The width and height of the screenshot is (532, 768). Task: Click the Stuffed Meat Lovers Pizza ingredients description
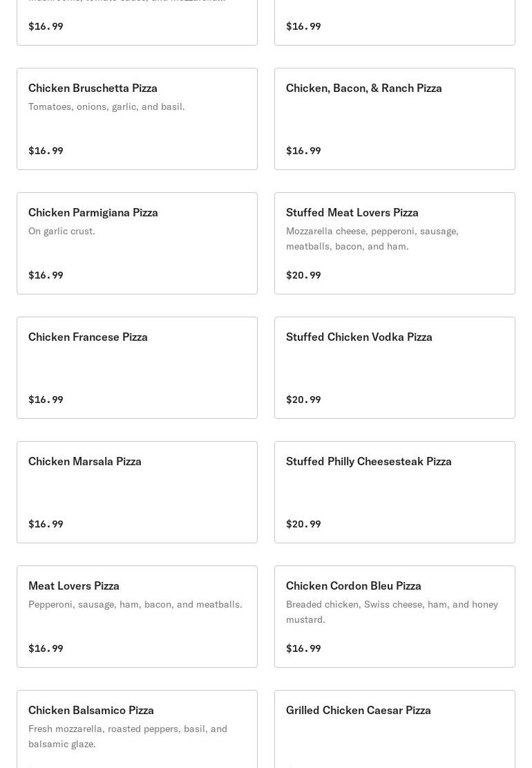pos(372,238)
